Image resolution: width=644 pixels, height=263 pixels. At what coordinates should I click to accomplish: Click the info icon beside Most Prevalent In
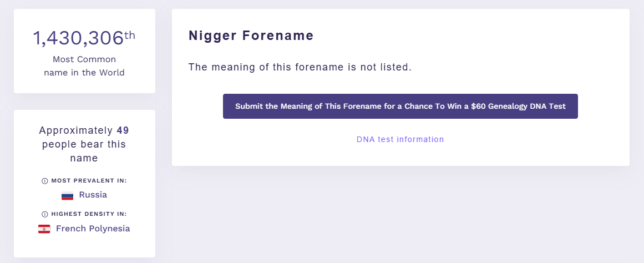pos(45,181)
